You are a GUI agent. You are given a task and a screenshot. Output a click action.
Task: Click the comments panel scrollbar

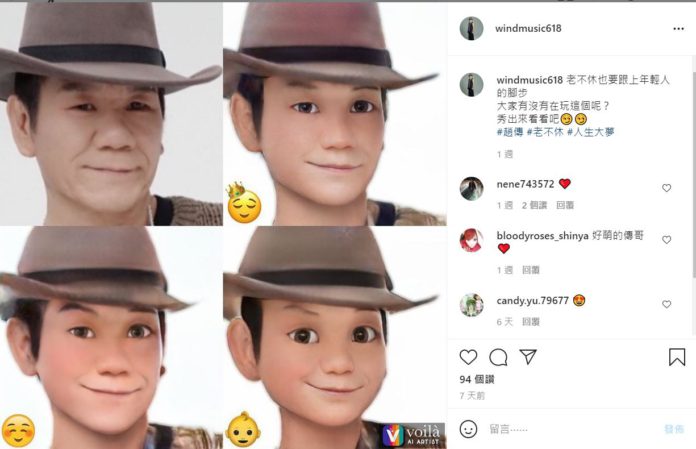(693, 169)
